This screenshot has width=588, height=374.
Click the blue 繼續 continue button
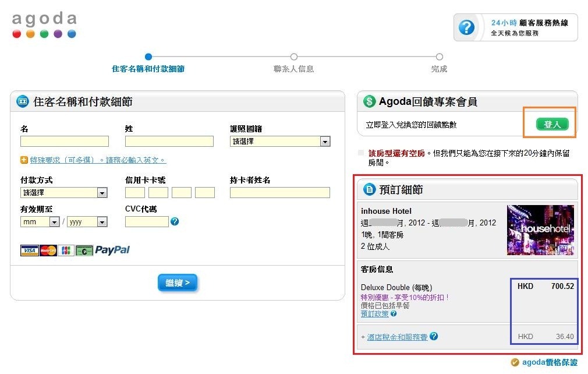coord(178,283)
